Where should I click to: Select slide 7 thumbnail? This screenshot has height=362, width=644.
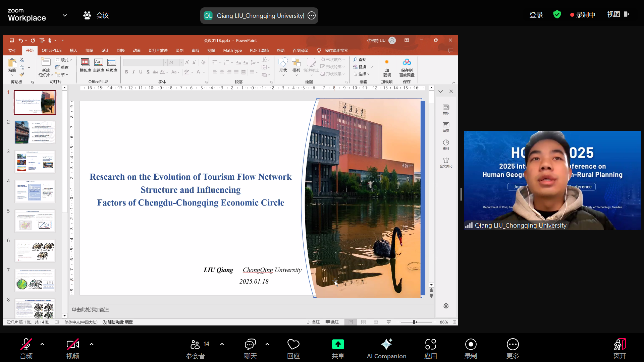[35, 280]
